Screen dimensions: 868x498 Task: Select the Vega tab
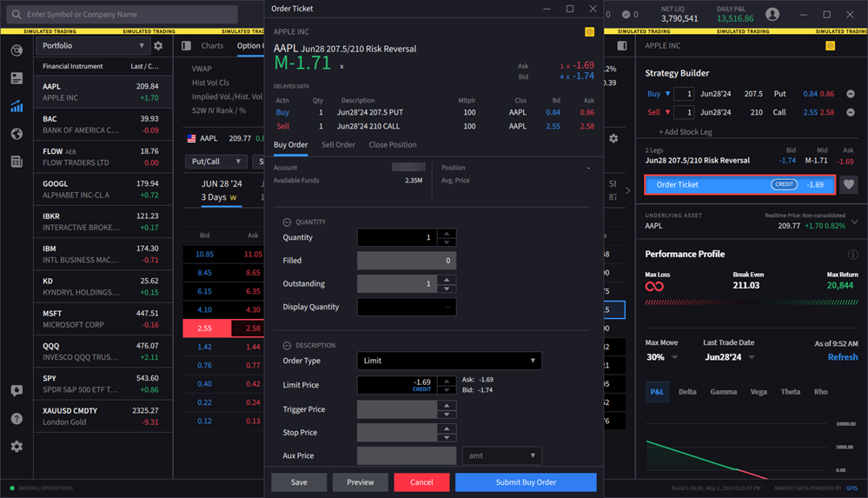point(759,392)
